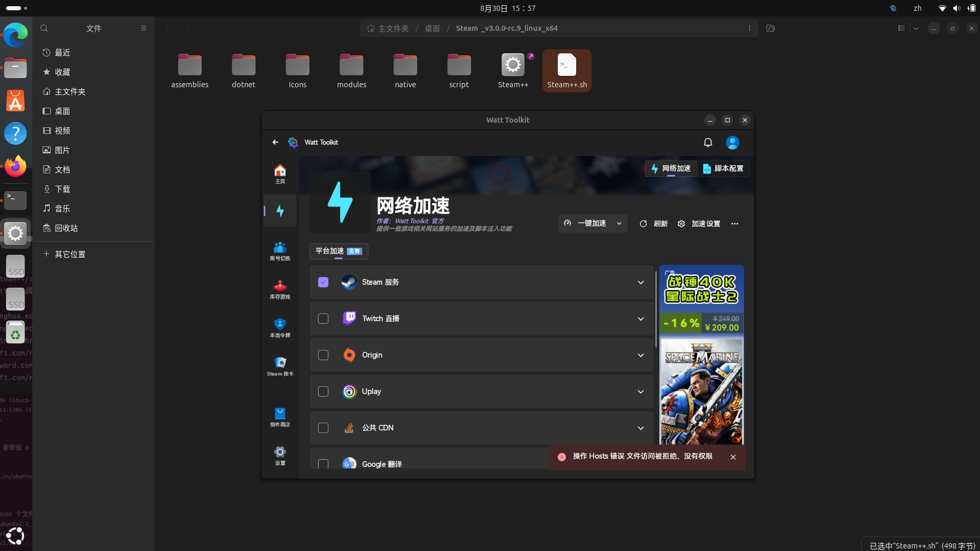Open the 一键加速 dropdown arrow
Image resolution: width=980 pixels, height=551 pixels.
[619, 224]
